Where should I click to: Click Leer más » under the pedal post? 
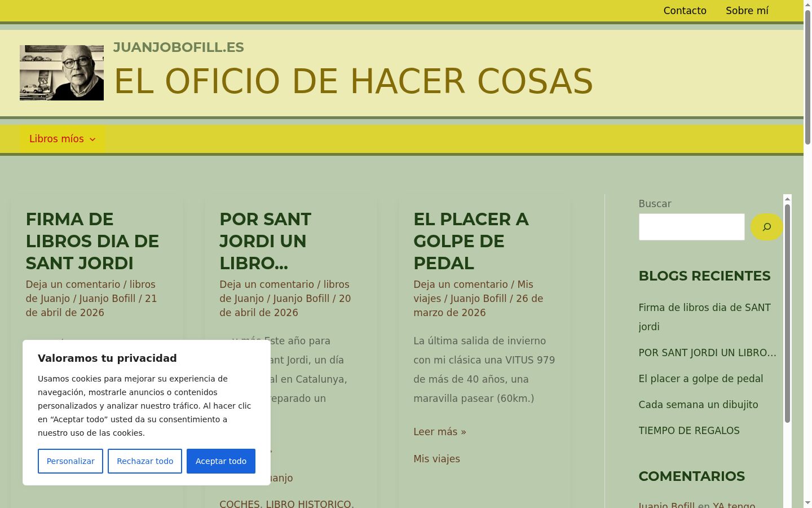440,432
